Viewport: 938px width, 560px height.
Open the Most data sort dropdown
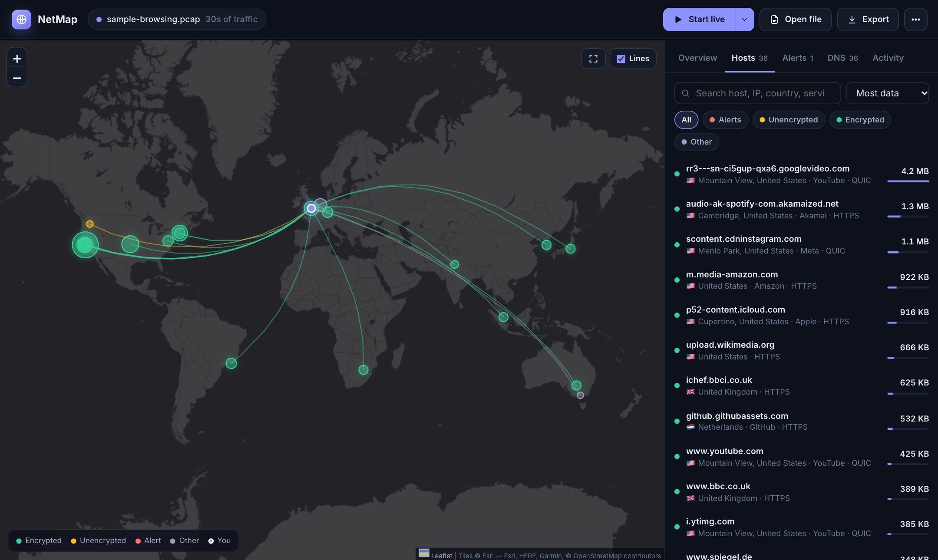887,93
